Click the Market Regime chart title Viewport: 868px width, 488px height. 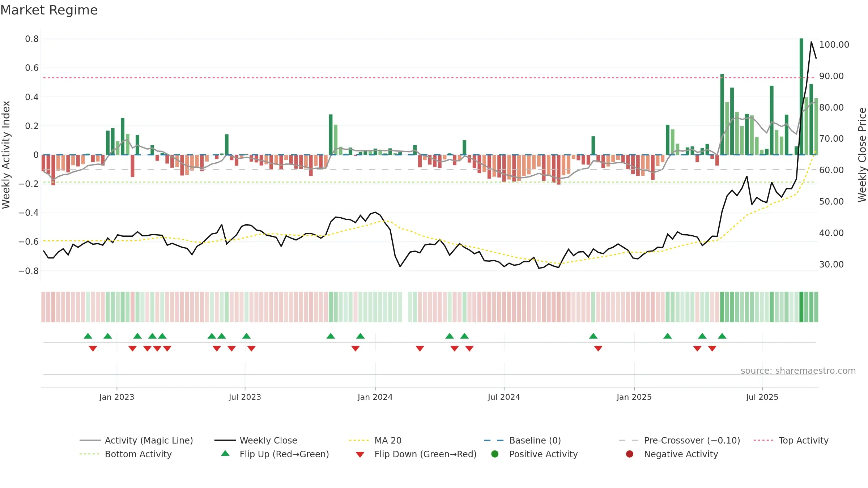49,10
